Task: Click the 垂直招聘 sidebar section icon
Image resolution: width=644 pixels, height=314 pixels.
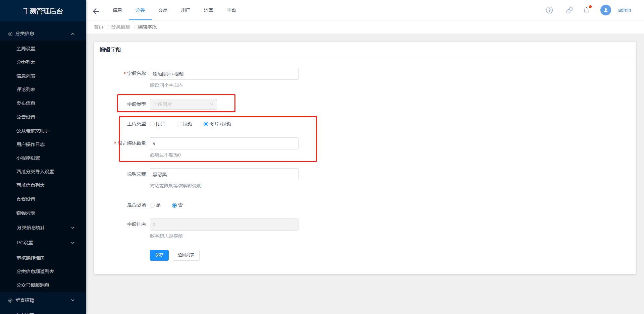Action: (x=10, y=301)
